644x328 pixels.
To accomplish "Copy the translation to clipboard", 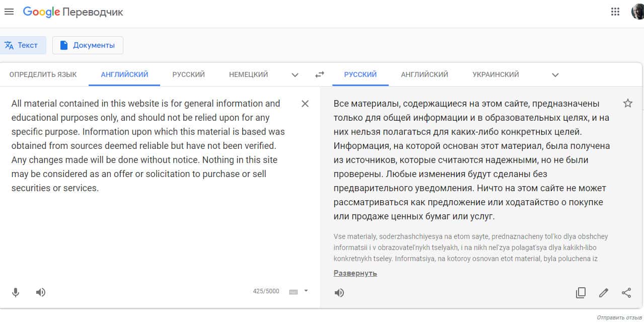I will 581,293.
